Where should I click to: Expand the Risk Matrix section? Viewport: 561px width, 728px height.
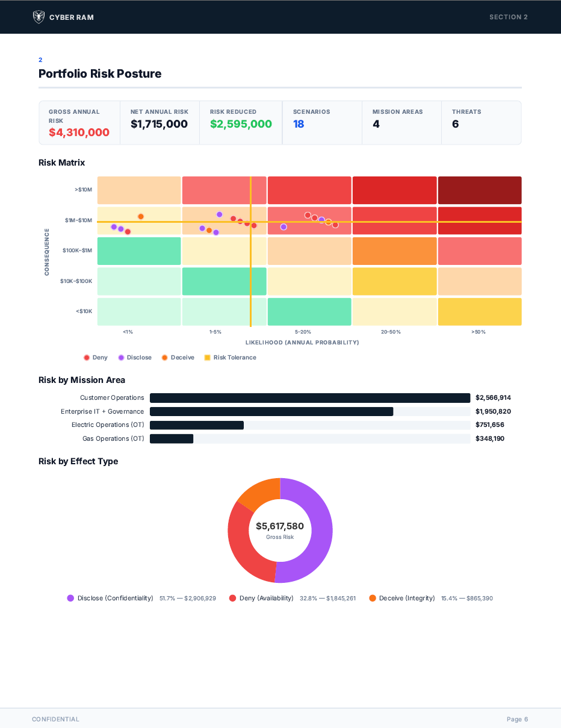coord(61,163)
